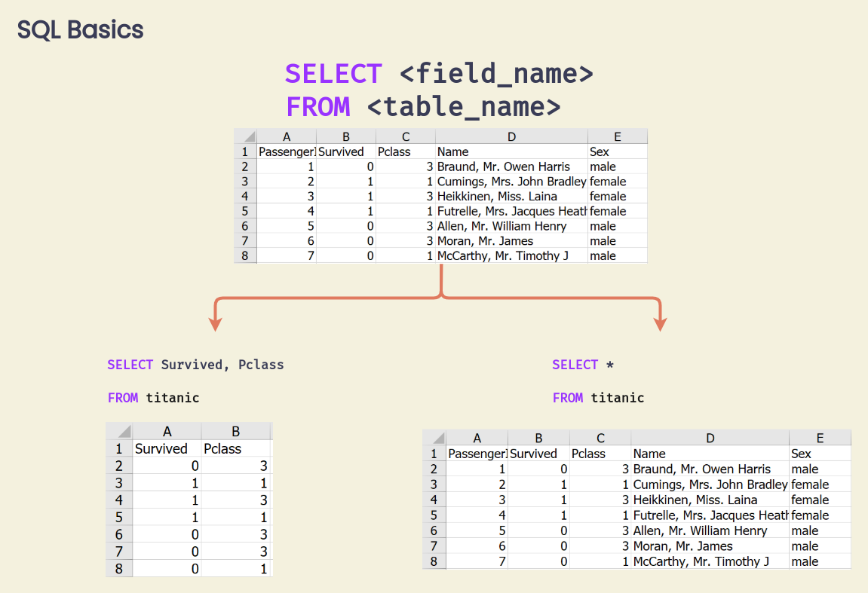Click the 'Braund, Mr. Owen Harris' cell in the top table
The image size is (868, 593).
click(x=503, y=167)
